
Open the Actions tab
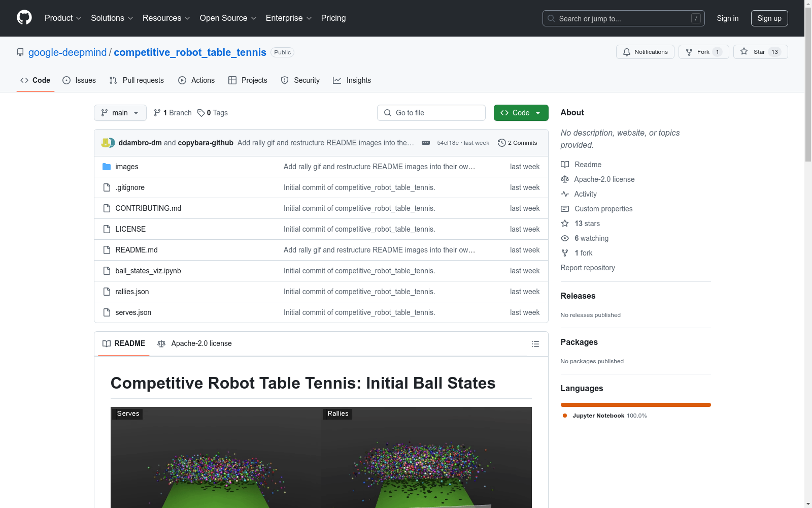196,80
